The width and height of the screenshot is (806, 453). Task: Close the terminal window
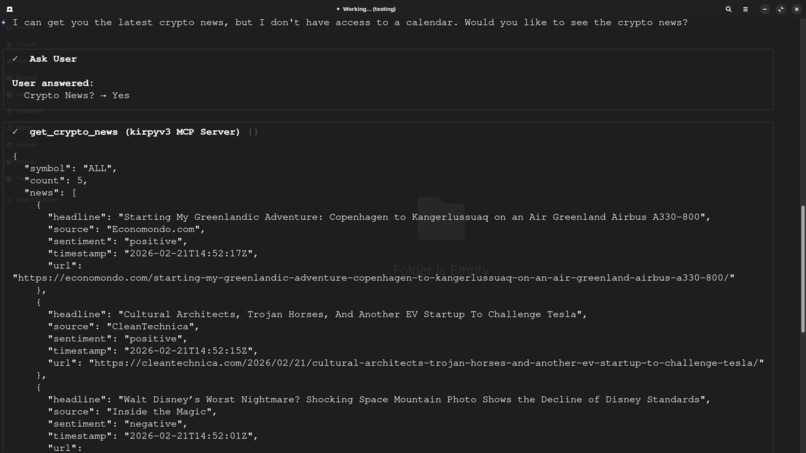point(796,9)
